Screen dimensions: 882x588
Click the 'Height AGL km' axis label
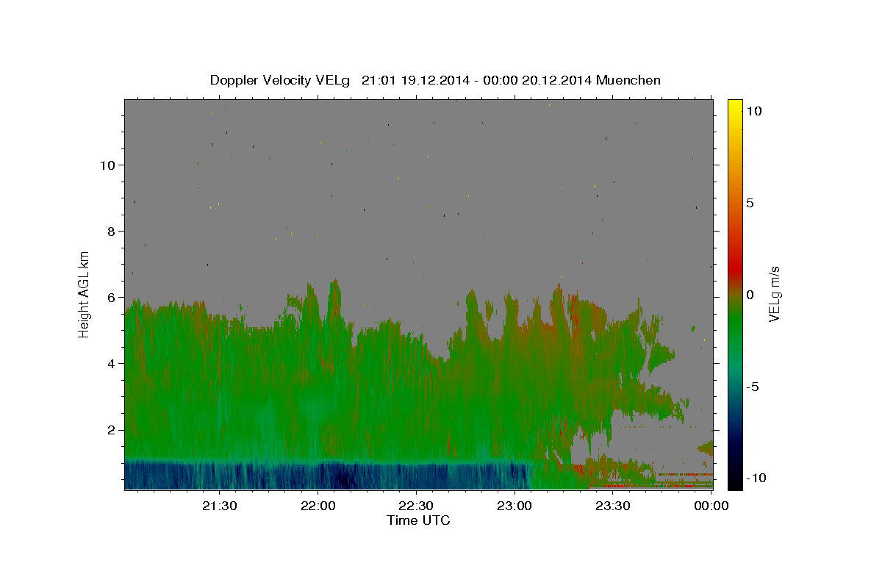tap(85, 293)
